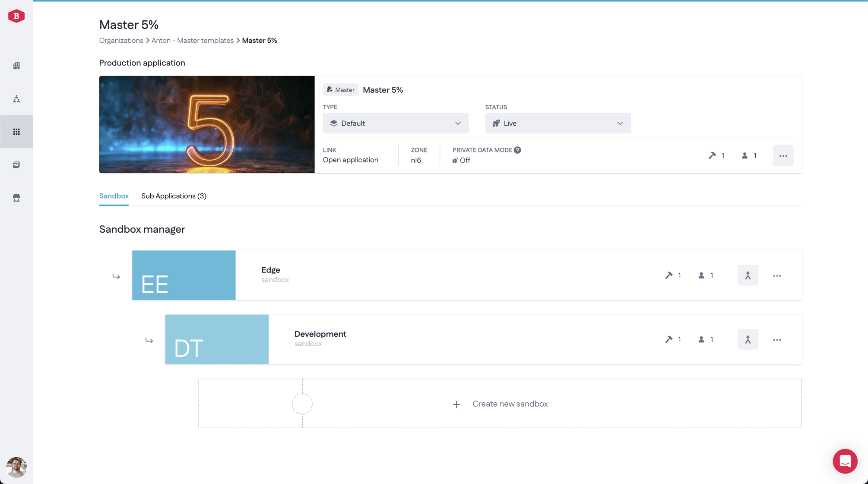
Task: Click the builders hammer icon on production application
Action: 712,155
